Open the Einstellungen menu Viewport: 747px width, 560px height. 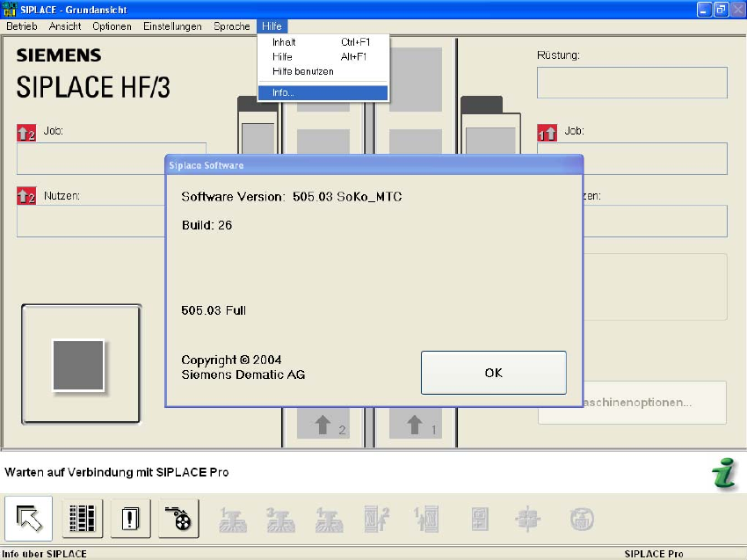[x=172, y=26]
